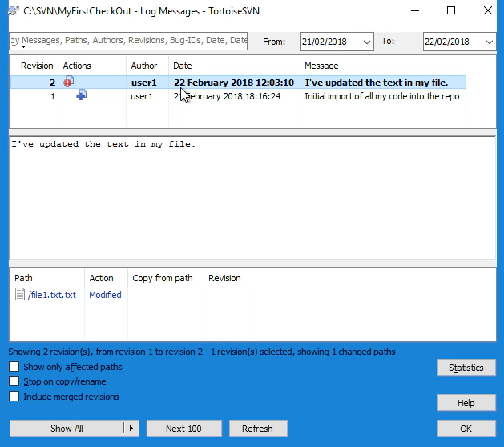Click the Next 100 button

[x=183, y=429]
